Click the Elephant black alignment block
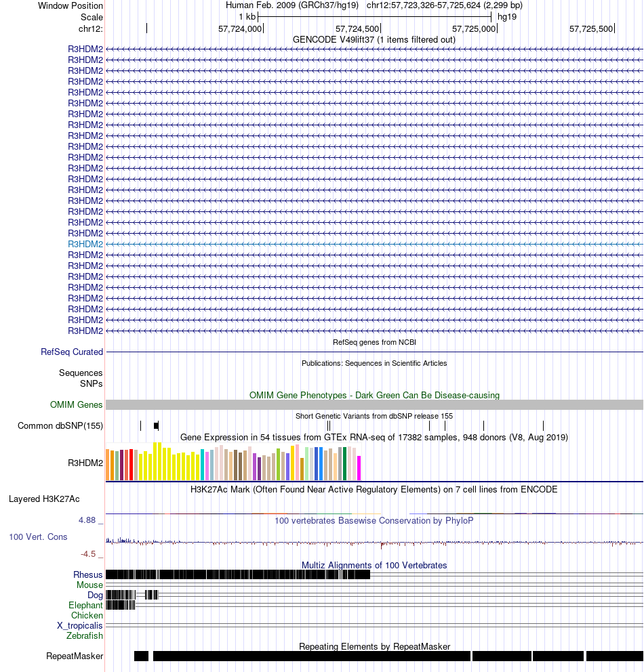 (x=121, y=605)
